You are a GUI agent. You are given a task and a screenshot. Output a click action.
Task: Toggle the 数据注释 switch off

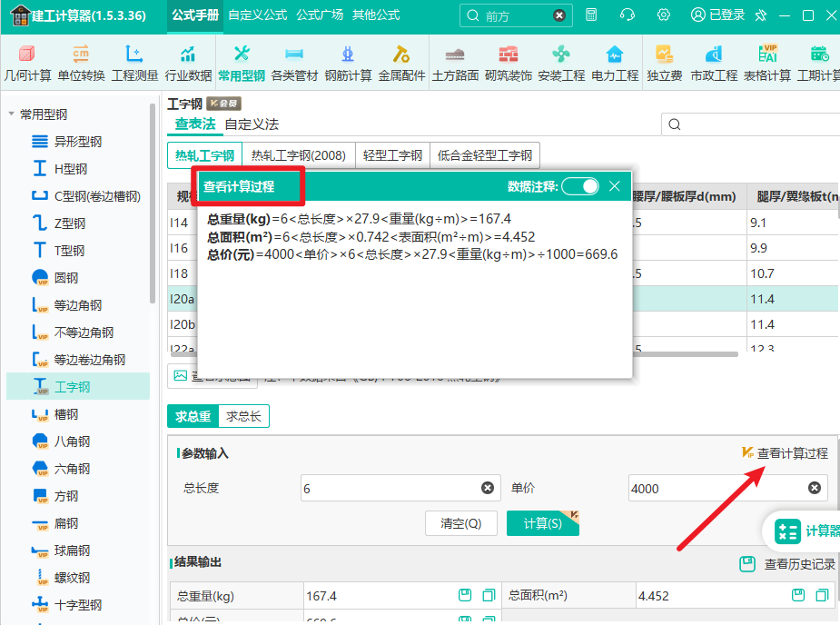click(580, 186)
